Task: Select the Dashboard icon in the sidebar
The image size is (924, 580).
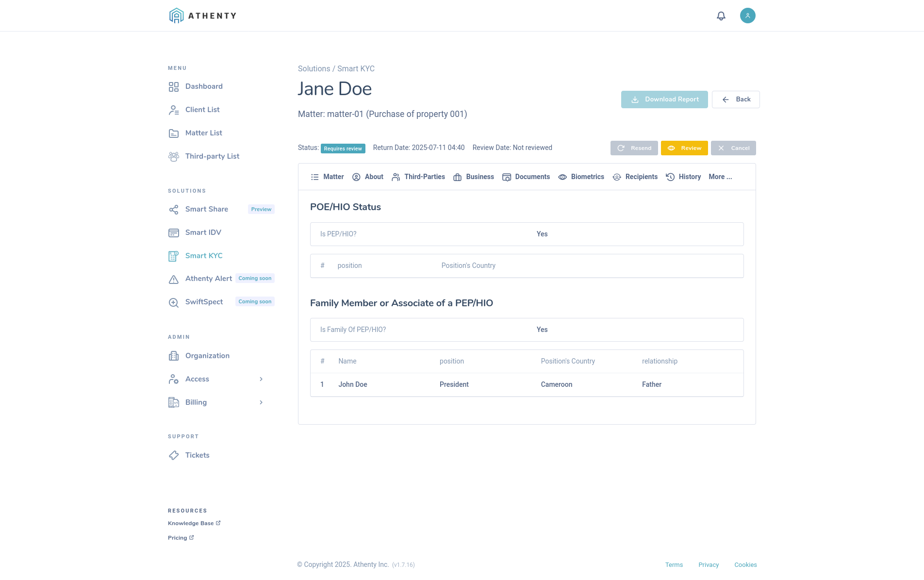Action: (174, 86)
